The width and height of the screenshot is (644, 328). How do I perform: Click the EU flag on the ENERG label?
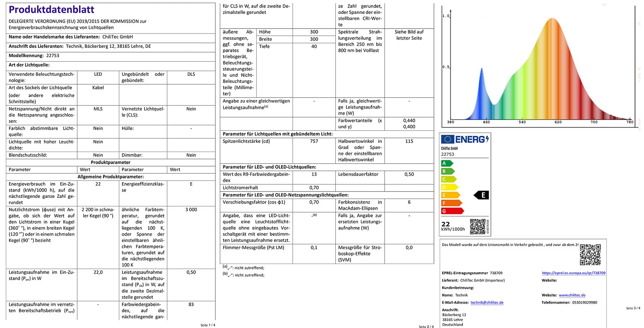point(448,139)
